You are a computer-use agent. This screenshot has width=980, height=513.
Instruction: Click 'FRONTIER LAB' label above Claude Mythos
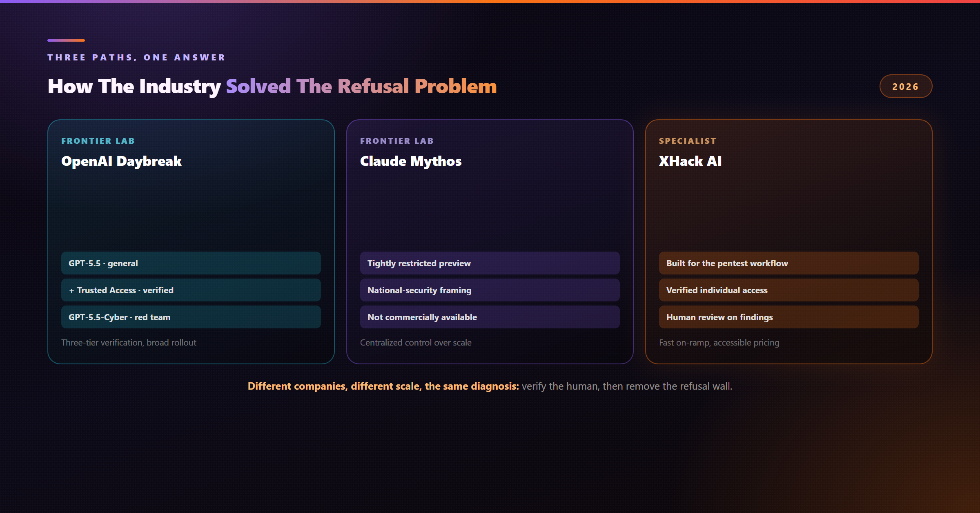(397, 141)
